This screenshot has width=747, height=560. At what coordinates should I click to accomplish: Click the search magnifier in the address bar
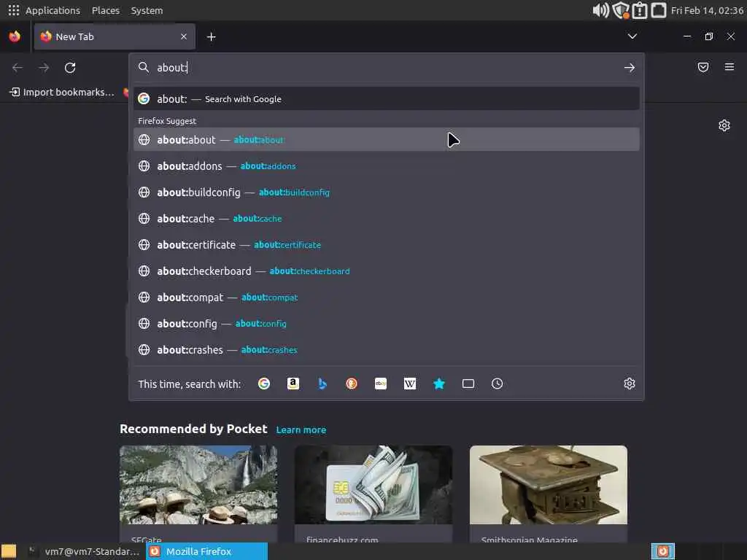pyautogui.click(x=144, y=68)
